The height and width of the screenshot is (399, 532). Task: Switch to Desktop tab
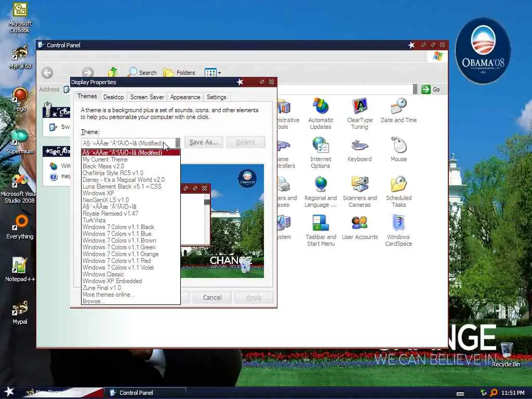click(x=113, y=97)
